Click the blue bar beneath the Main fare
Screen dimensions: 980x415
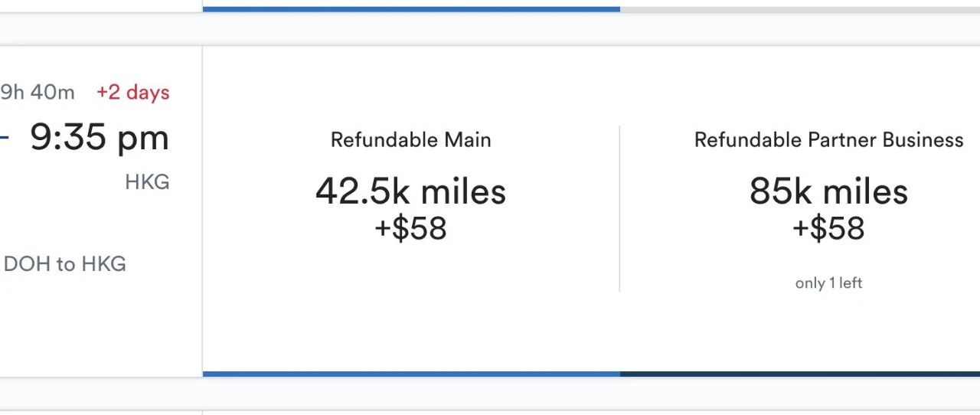pos(411,374)
